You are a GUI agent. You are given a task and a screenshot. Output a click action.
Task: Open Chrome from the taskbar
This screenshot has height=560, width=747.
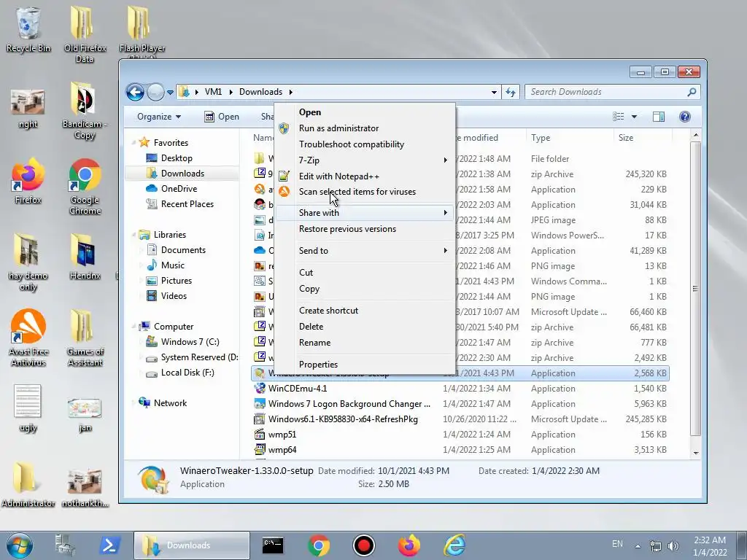click(319, 545)
